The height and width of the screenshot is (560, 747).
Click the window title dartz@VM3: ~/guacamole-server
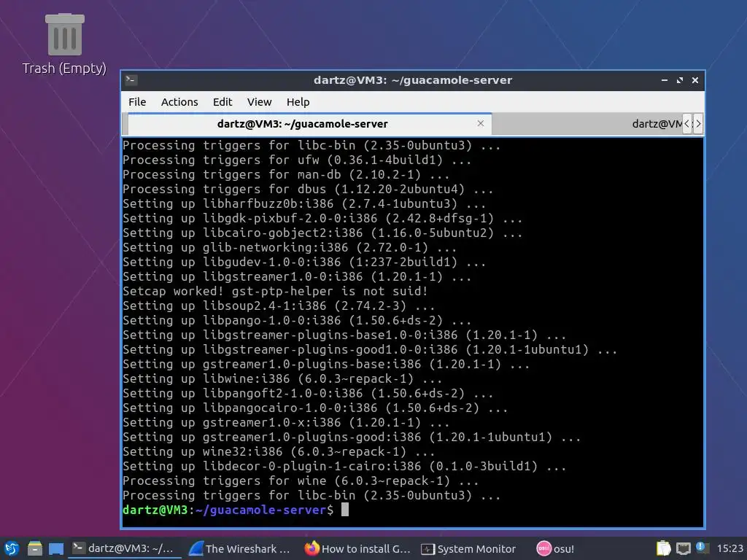(x=413, y=80)
